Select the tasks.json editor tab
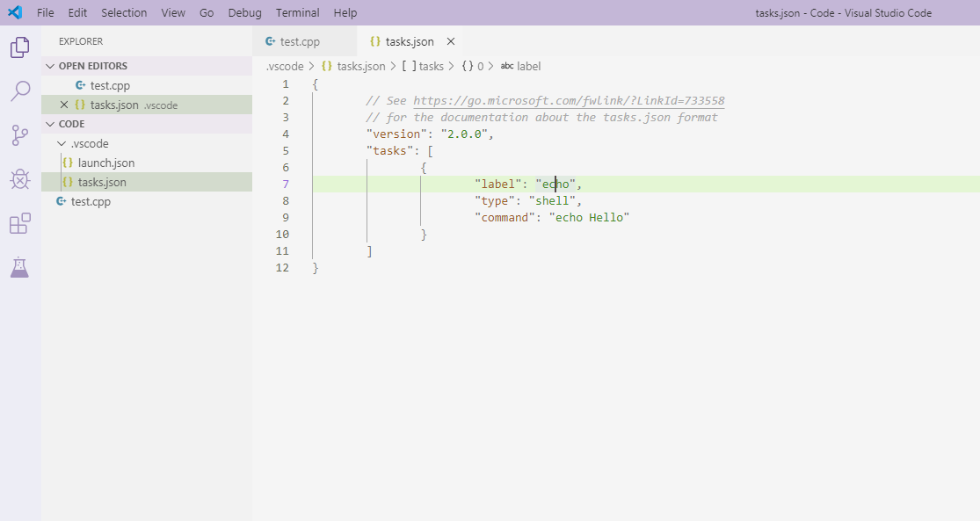The height and width of the screenshot is (521, 980). click(410, 41)
